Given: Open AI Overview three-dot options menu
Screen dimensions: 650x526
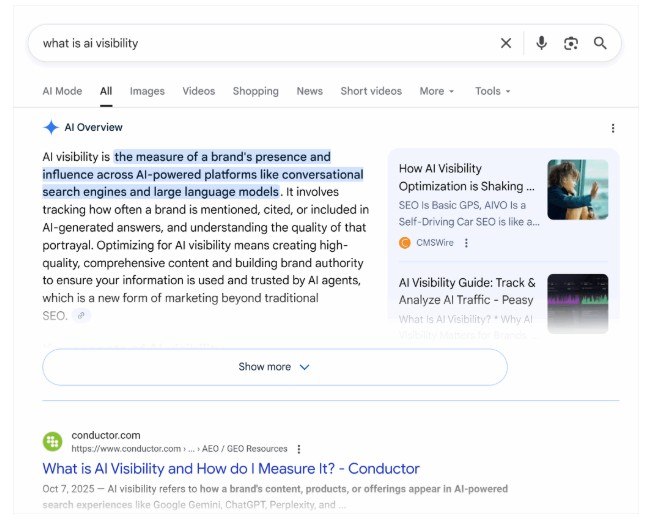Looking at the screenshot, I should coord(613,128).
